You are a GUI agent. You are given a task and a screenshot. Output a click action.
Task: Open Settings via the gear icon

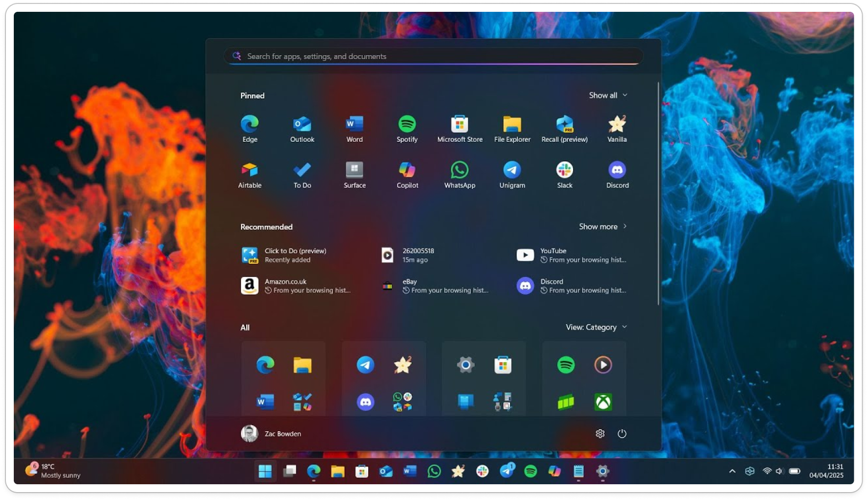click(x=600, y=434)
